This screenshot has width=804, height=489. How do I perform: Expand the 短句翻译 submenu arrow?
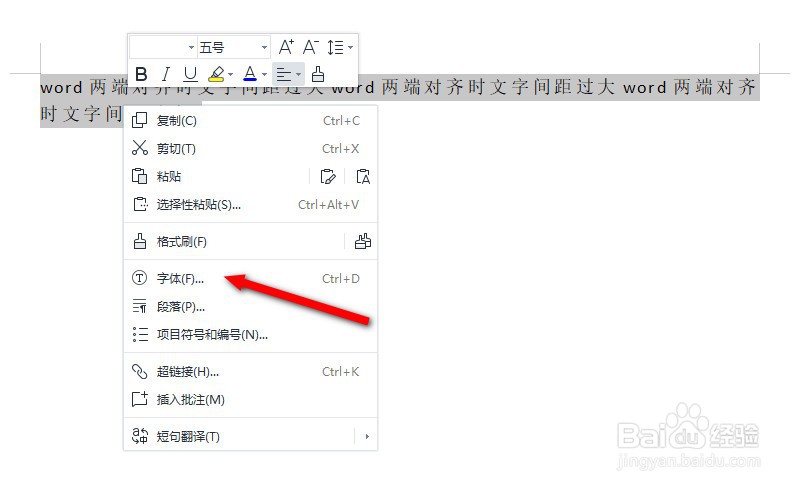(367, 436)
